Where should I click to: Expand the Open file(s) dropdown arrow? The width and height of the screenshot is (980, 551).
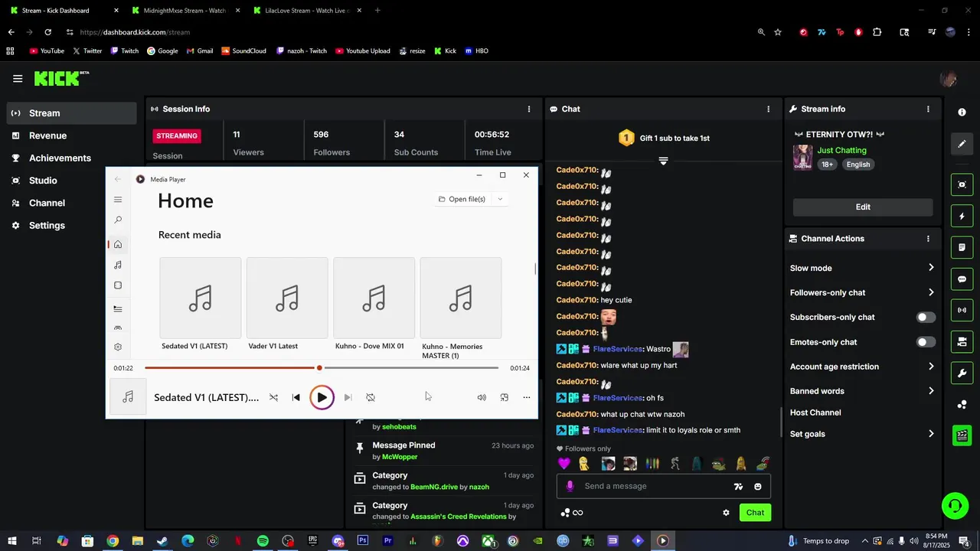coord(500,199)
